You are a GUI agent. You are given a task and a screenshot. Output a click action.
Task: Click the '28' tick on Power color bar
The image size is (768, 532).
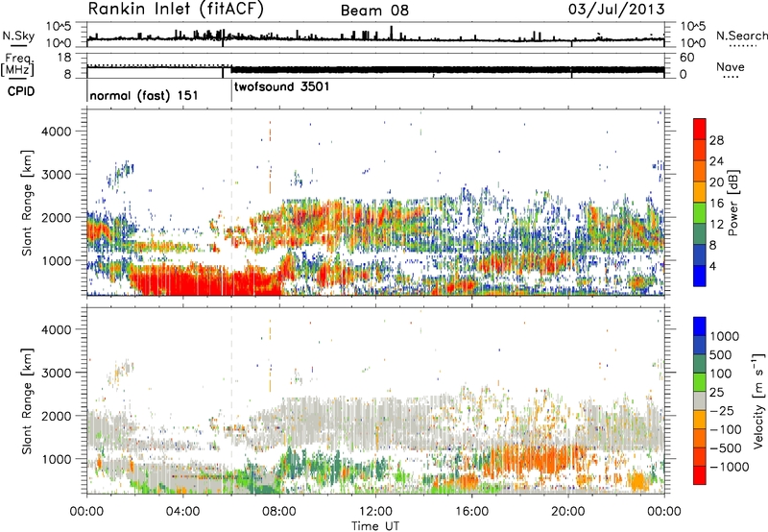(716, 140)
